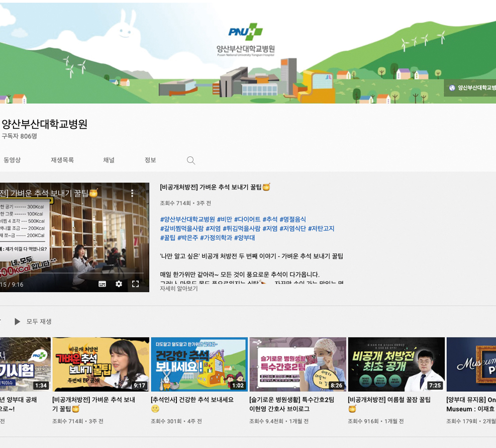
Task: Click the hashtag #명절음식
Action: coord(293,219)
